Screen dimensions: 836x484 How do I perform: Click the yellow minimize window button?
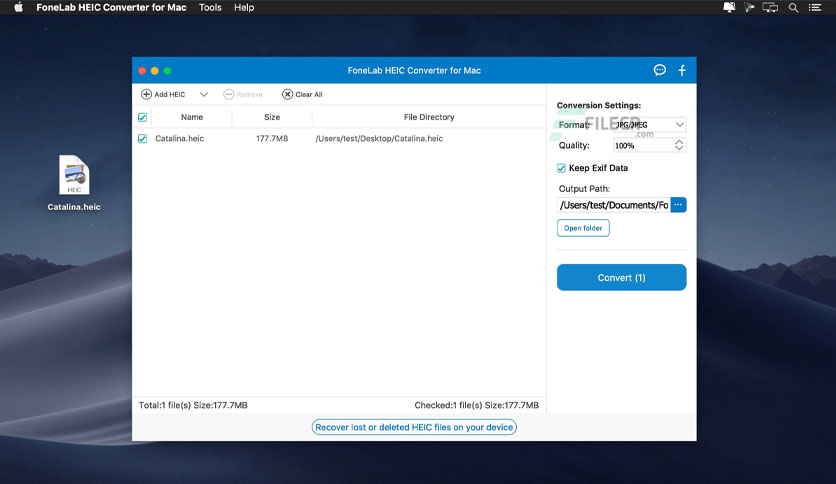pos(155,71)
